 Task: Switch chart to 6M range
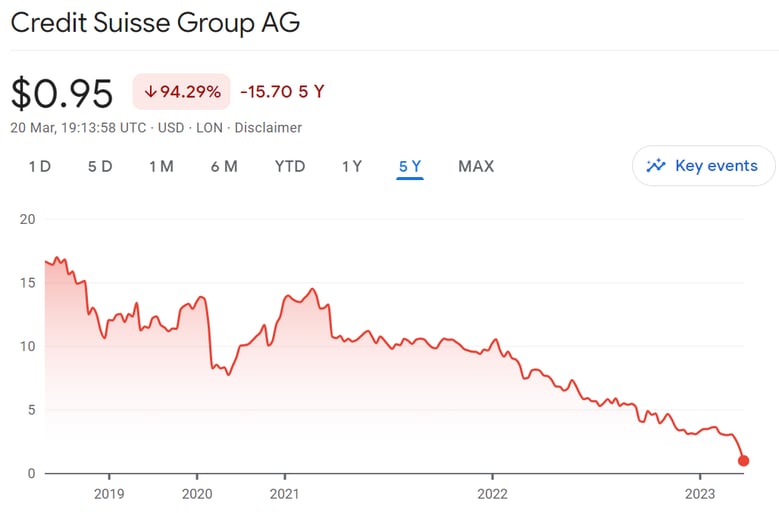coord(224,166)
